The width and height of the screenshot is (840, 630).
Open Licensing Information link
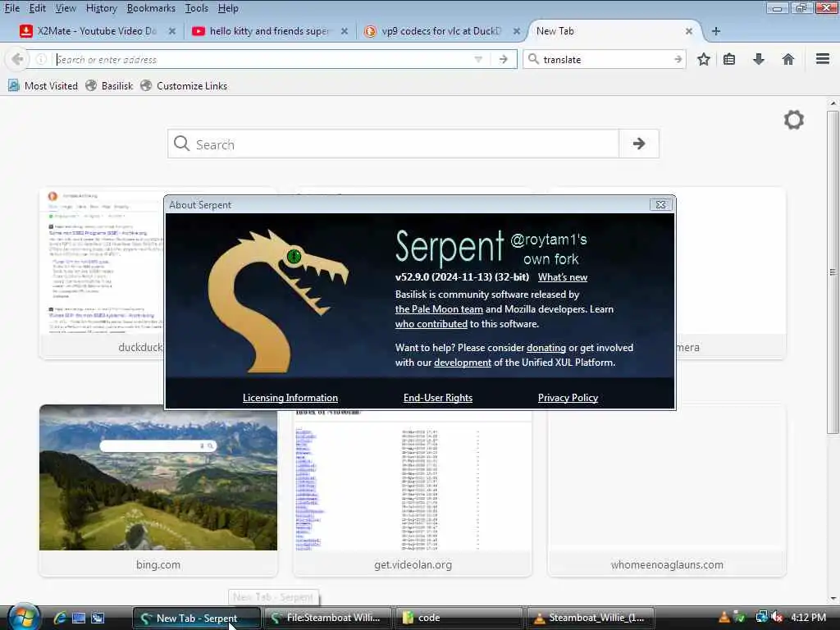click(x=290, y=398)
